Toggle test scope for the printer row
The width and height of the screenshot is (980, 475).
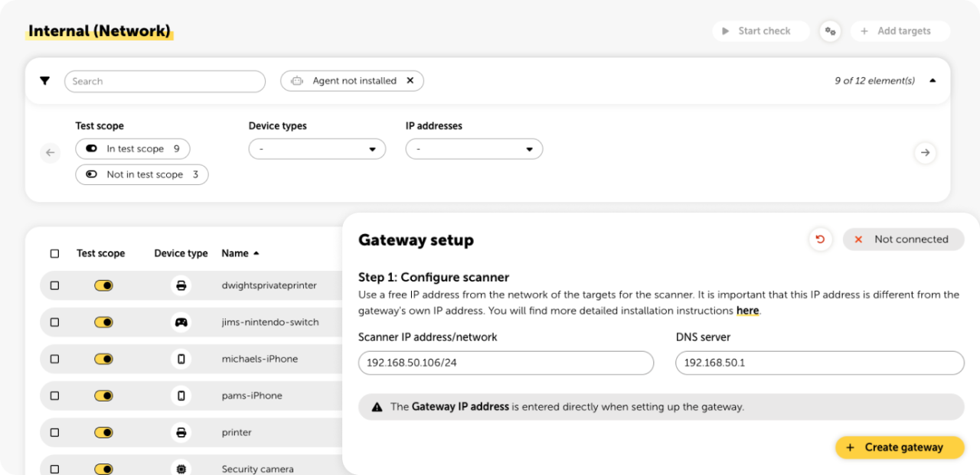click(x=103, y=432)
